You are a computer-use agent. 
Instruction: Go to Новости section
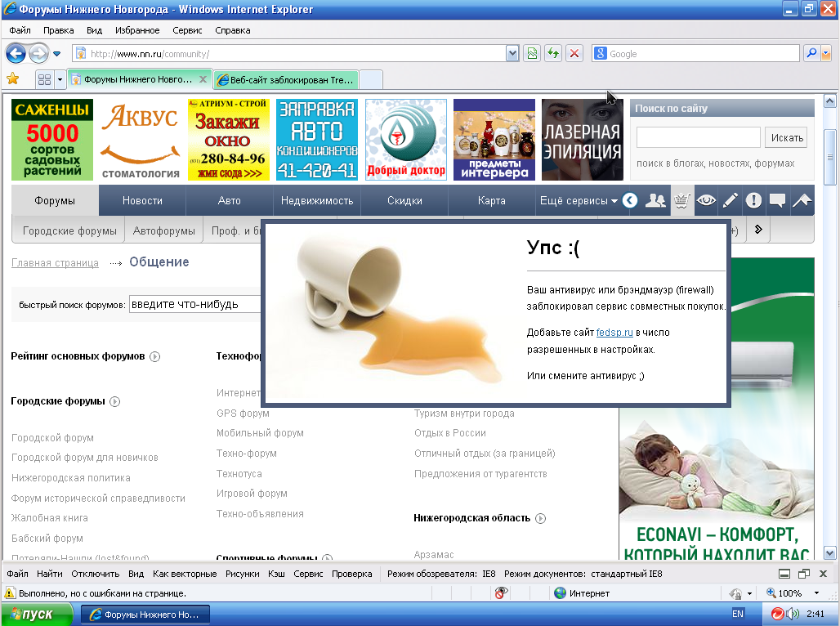(x=142, y=200)
